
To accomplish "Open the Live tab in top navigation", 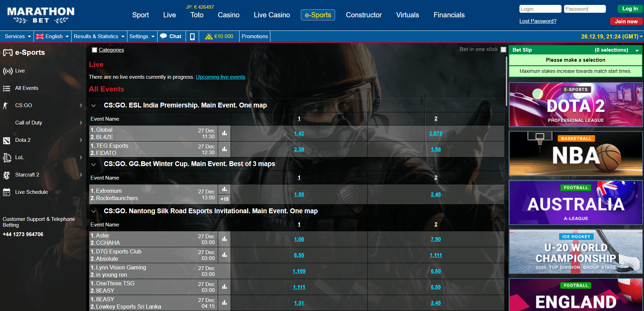I will [170, 15].
